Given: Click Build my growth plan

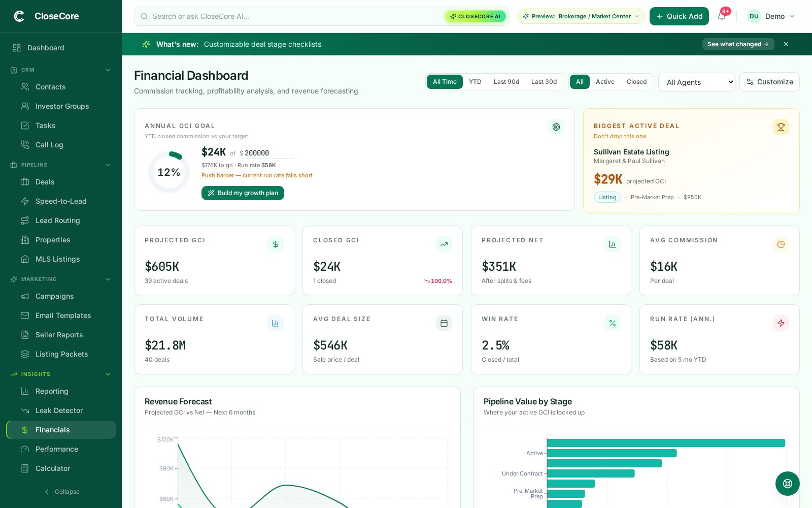Looking at the screenshot, I should pos(243,193).
